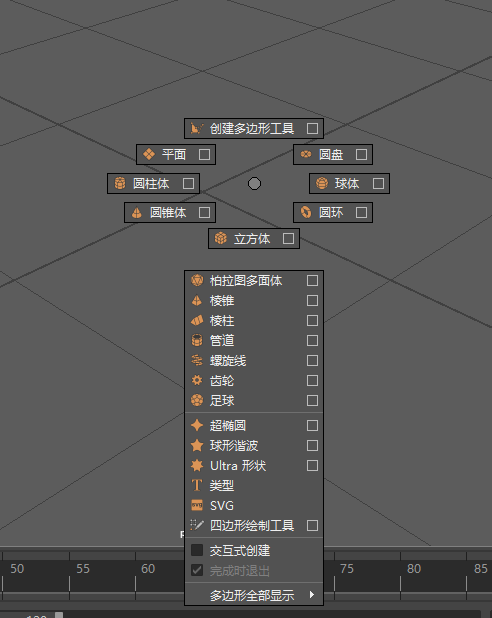Screen dimensions: 492x618
Task: Click the 棱柱 prism icon
Action: (x=197, y=320)
